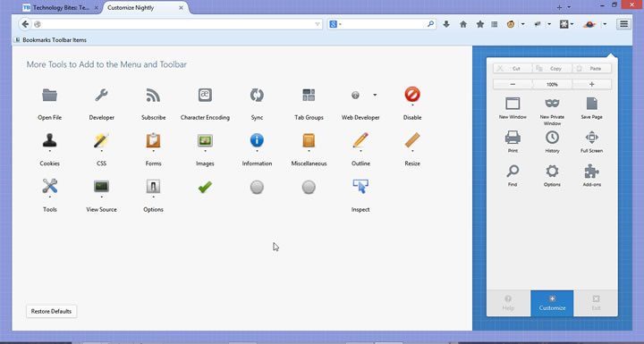Click the Save Page icon
This screenshot has width=644, height=344.
[x=591, y=104]
